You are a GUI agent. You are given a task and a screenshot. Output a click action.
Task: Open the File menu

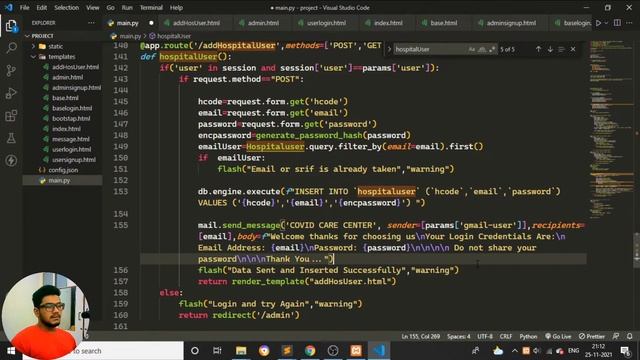(24, 8)
